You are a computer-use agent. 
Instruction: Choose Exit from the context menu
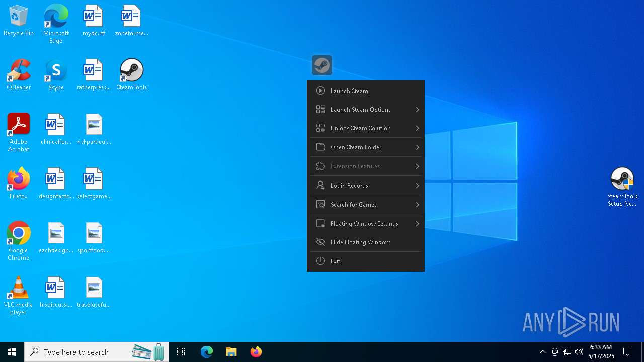coord(366,261)
